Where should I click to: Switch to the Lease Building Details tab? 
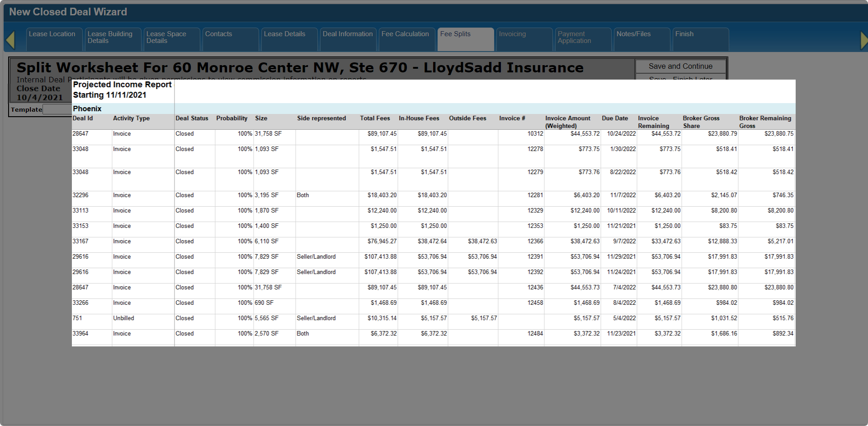coord(113,38)
